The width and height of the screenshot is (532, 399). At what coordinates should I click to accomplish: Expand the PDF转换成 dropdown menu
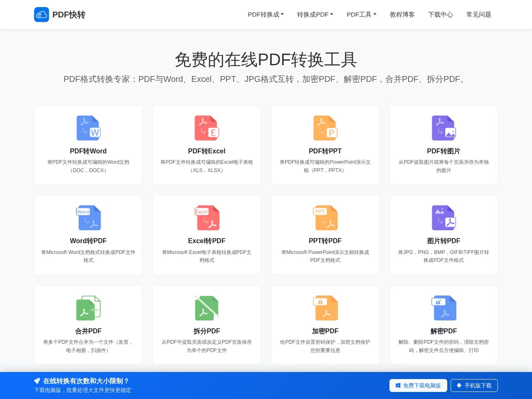coord(266,15)
